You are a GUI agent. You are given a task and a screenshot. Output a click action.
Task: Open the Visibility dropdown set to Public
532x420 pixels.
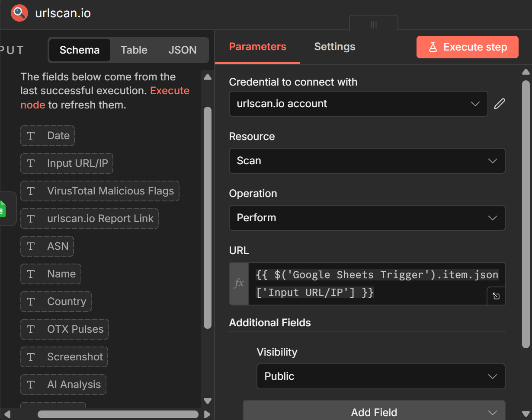[381, 376]
